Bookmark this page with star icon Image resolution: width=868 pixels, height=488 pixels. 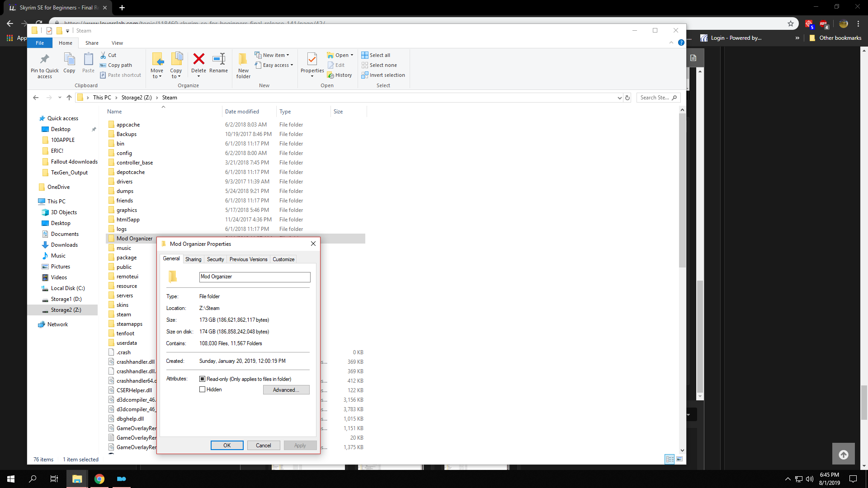790,23
